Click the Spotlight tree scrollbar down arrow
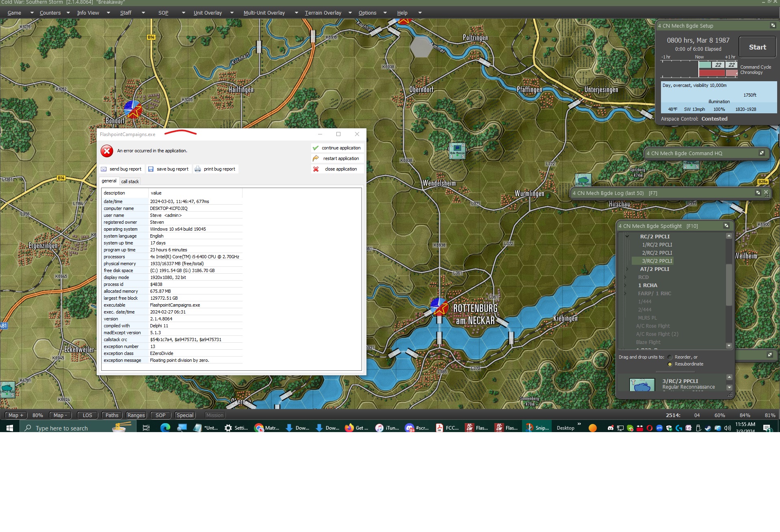 click(x=729, y=346)
